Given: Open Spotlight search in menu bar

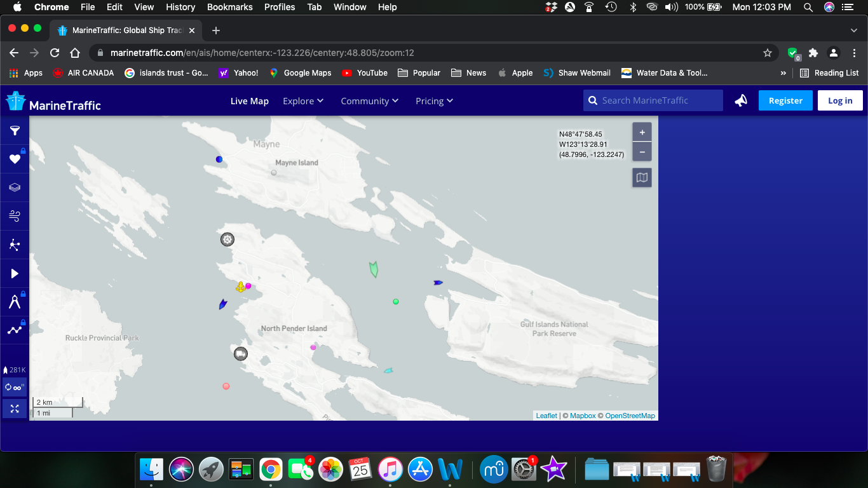Looking at the screenshot, I should (x=808, y=7).
